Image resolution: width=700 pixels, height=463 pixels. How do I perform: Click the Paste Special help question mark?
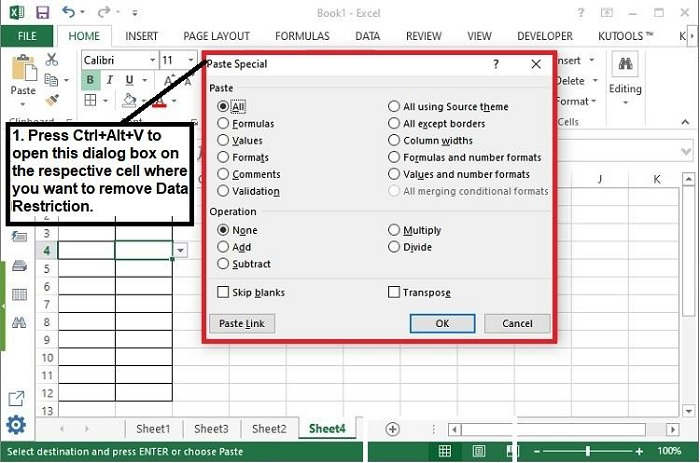496,64
